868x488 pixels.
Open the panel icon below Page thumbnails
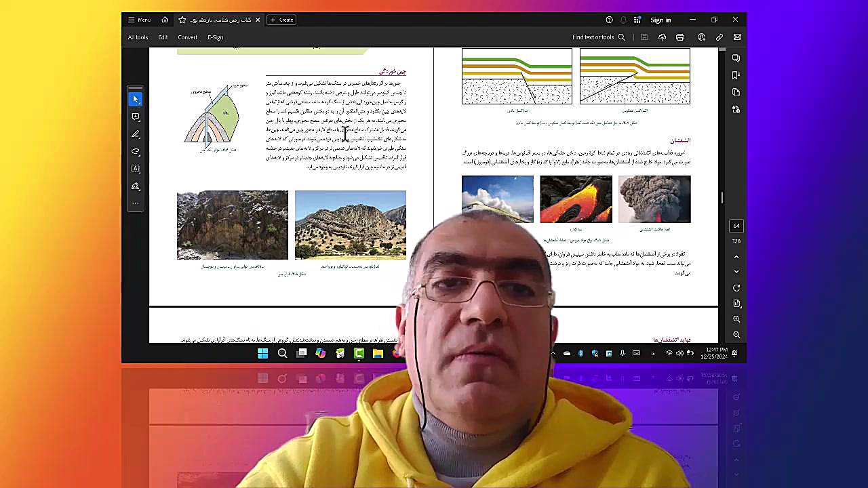click(736, 109)
